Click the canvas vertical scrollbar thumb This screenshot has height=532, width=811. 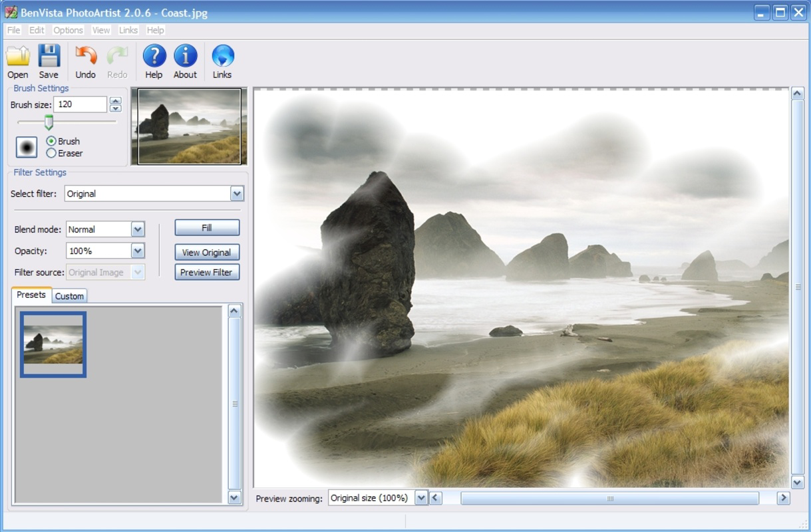(x=797, y=287)
